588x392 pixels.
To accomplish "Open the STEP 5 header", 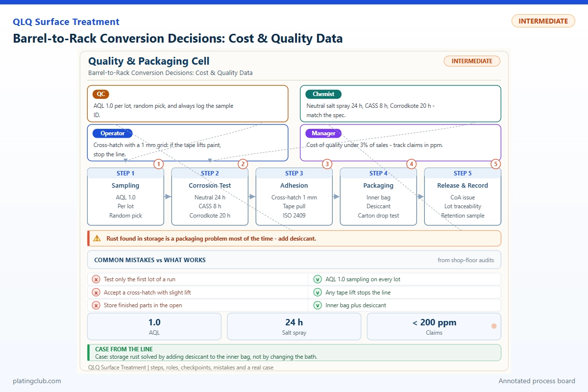I will pyautogui.click(x=463, y=173).
